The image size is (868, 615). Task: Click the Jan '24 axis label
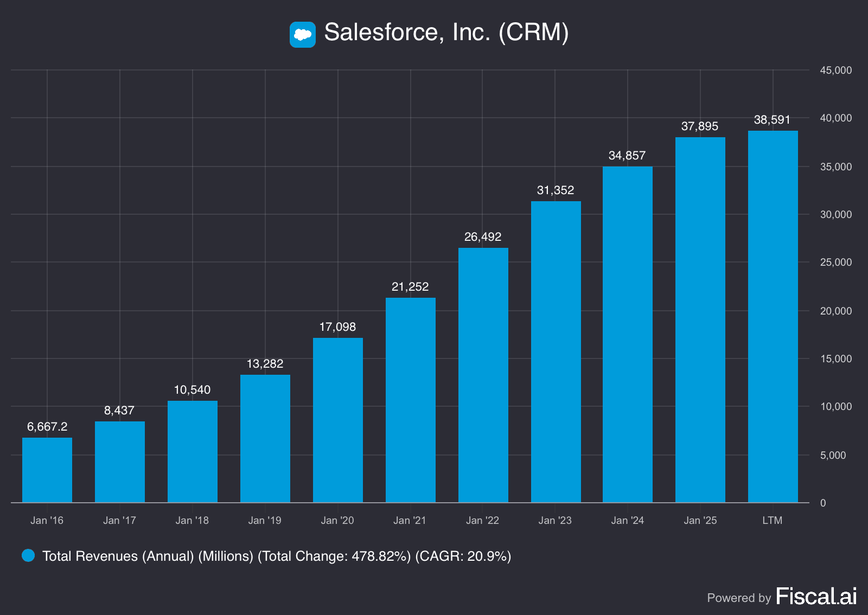pyautogui.click(x=628, y=521)
